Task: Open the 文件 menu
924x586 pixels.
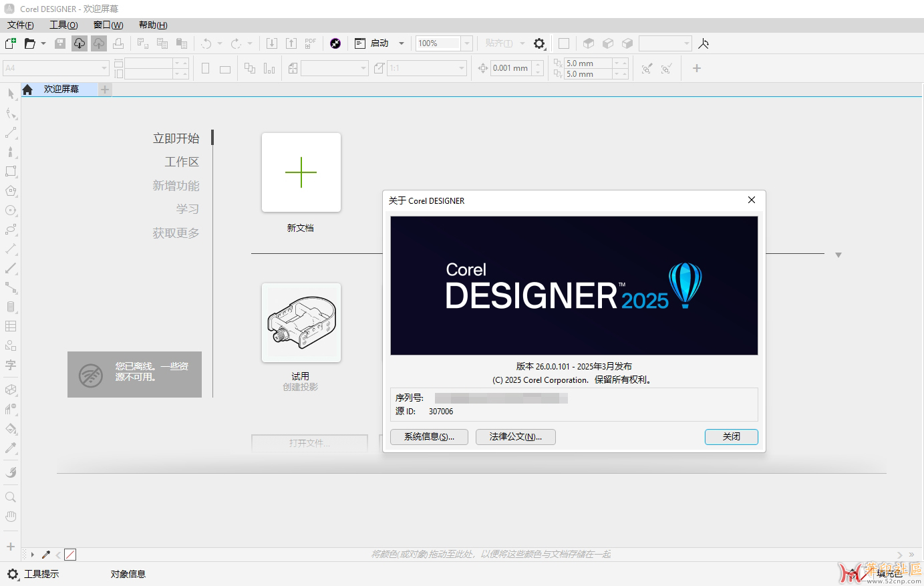Action: pos(20,25)
